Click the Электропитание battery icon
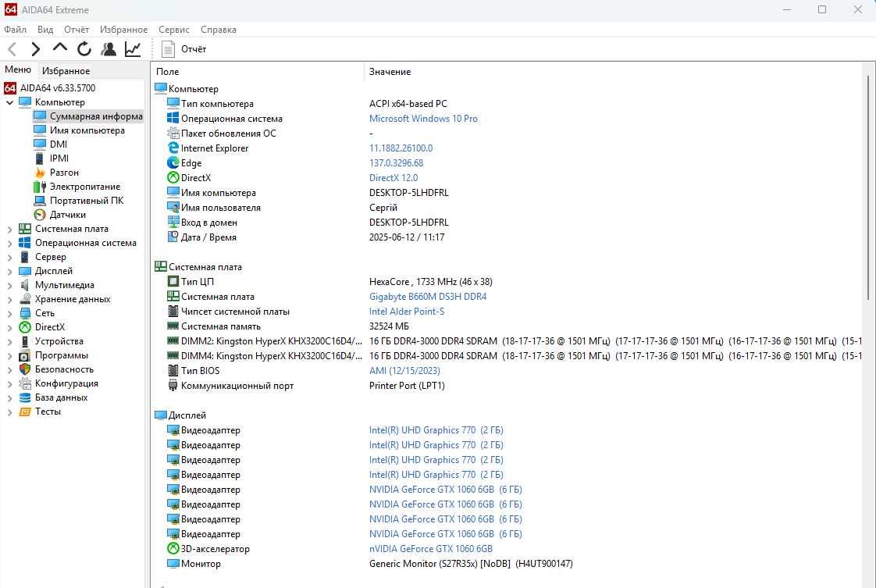Image resolution: width=876 pixels, height=588 pixels. pyautogui.click(x=40, y=187)
